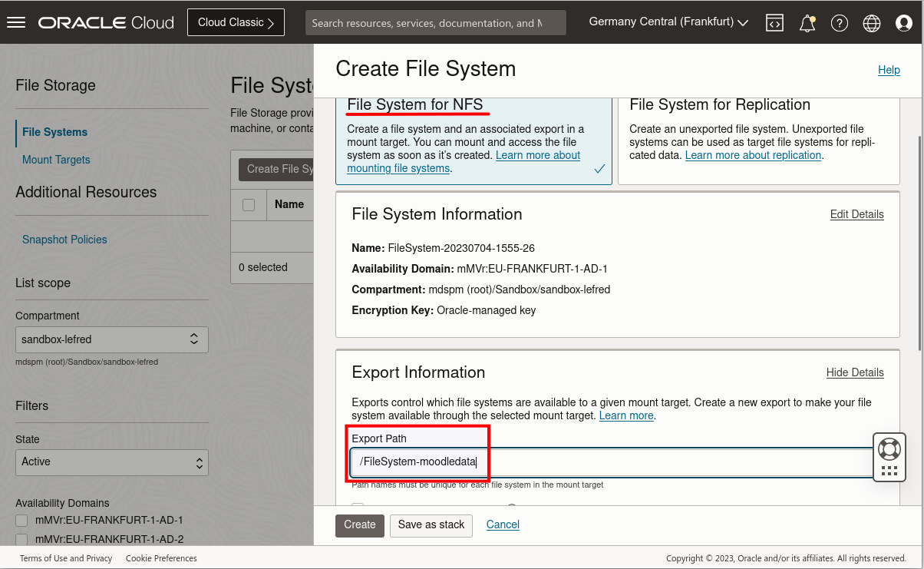924x569 pixels.
Task: Click the Oracle Cloud logo
Action: (105, 22)
